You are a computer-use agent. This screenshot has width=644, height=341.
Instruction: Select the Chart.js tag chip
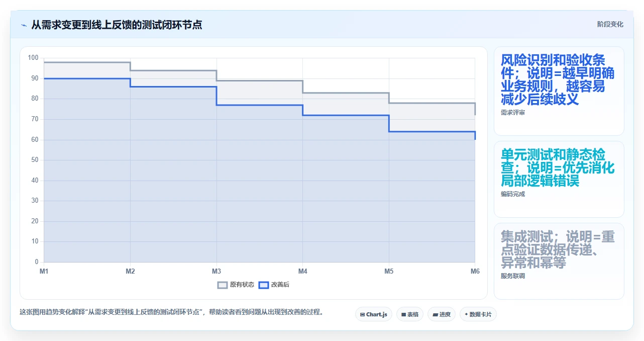tap(374, 314)
